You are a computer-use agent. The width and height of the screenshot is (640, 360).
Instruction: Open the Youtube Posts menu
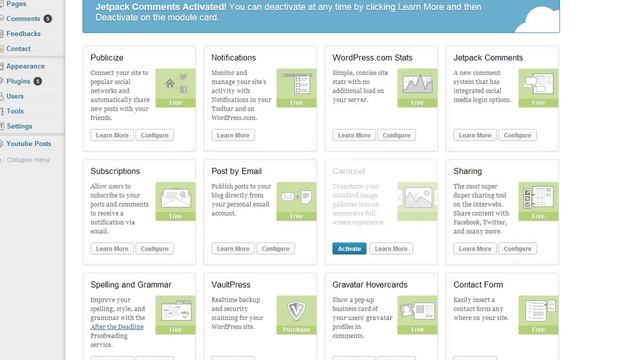pos(29,144)
